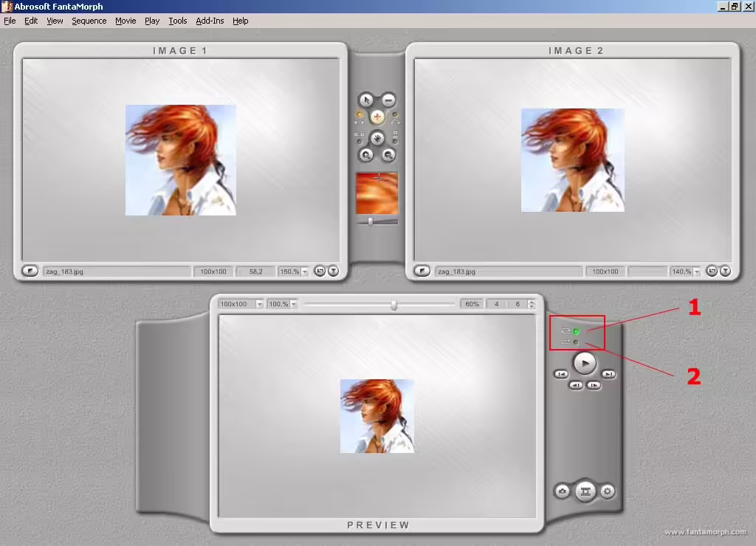756x546 pixels.
Task: Step to next frame button
Action: click(x=594, y=385)
